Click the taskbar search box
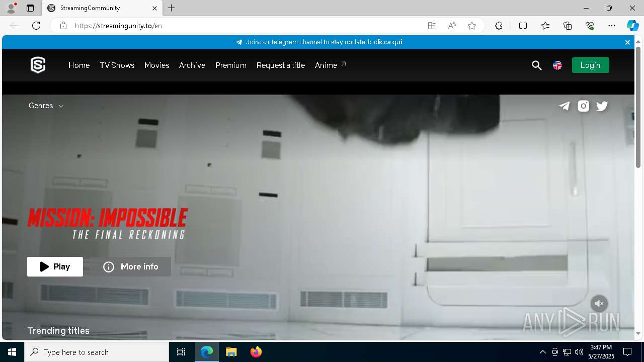The height and width of the screenshot is (362, 644). pos(97,352)
